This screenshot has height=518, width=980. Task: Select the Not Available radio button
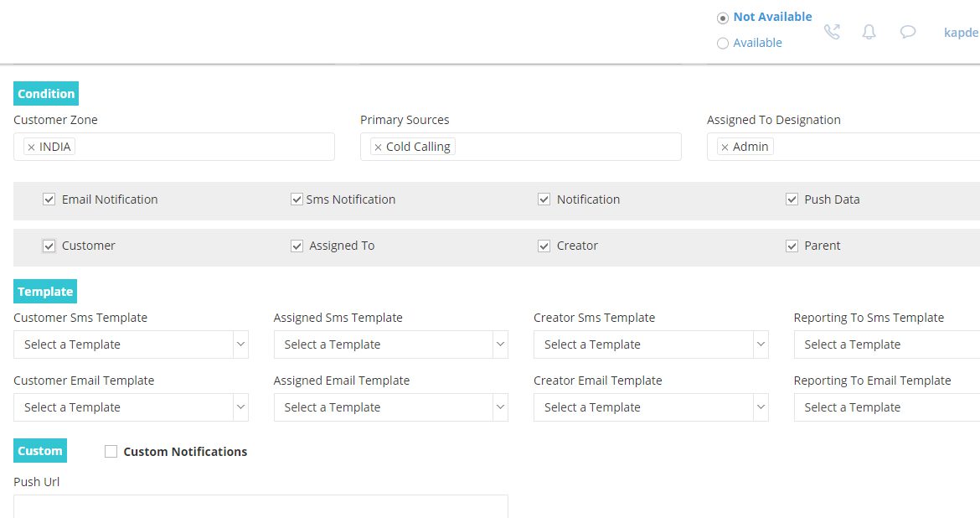[723, 18]
